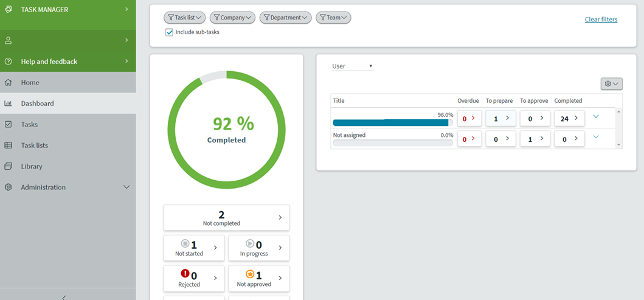The image size is (644, 300).
Task: Click the Task Manager logo icon
Action: tap(9, 10)
